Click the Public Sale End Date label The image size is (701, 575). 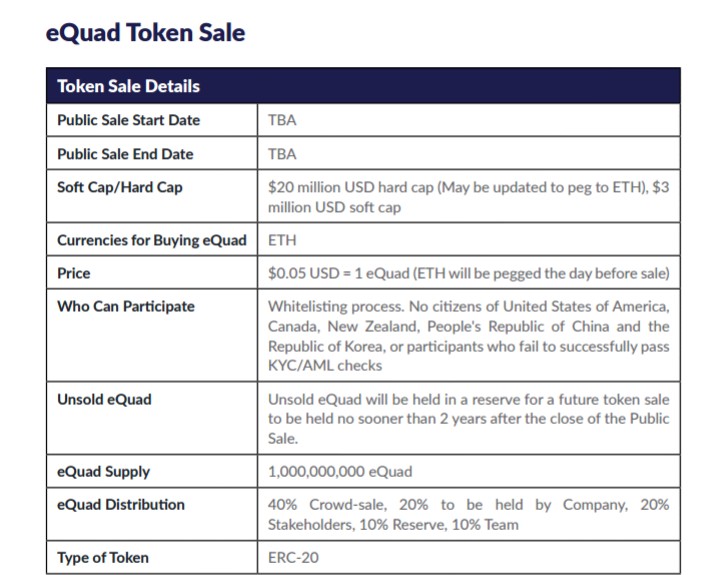point(125,154)
